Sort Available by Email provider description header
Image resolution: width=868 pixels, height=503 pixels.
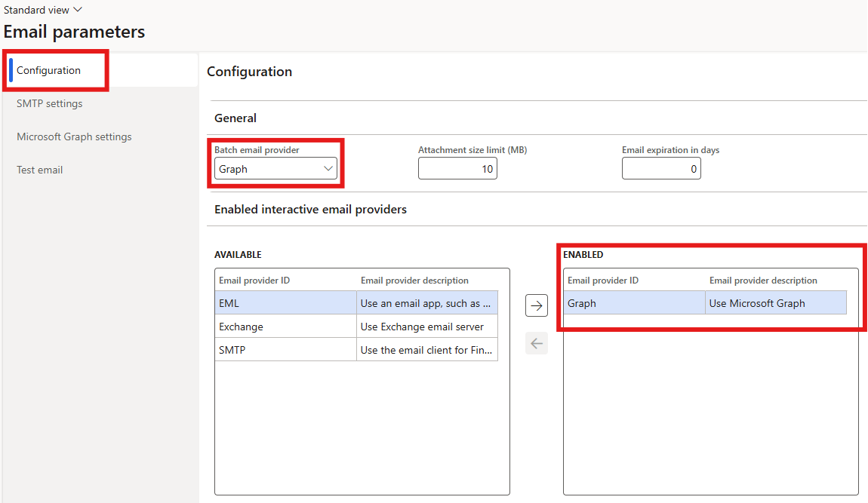pos(414,281)
